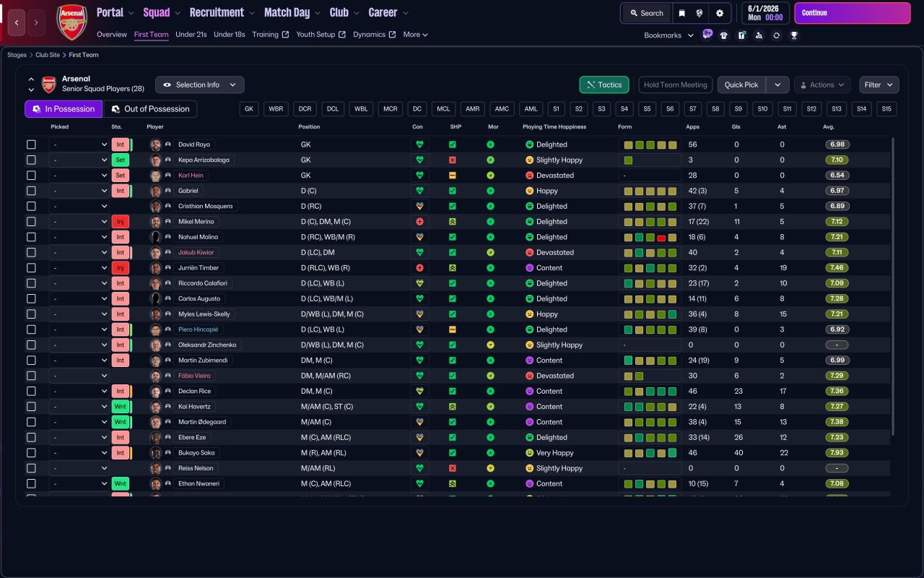Click the shirt icon in bookmarks bar
This screenshot has height=578, width=924.
[x=724, y=35]
